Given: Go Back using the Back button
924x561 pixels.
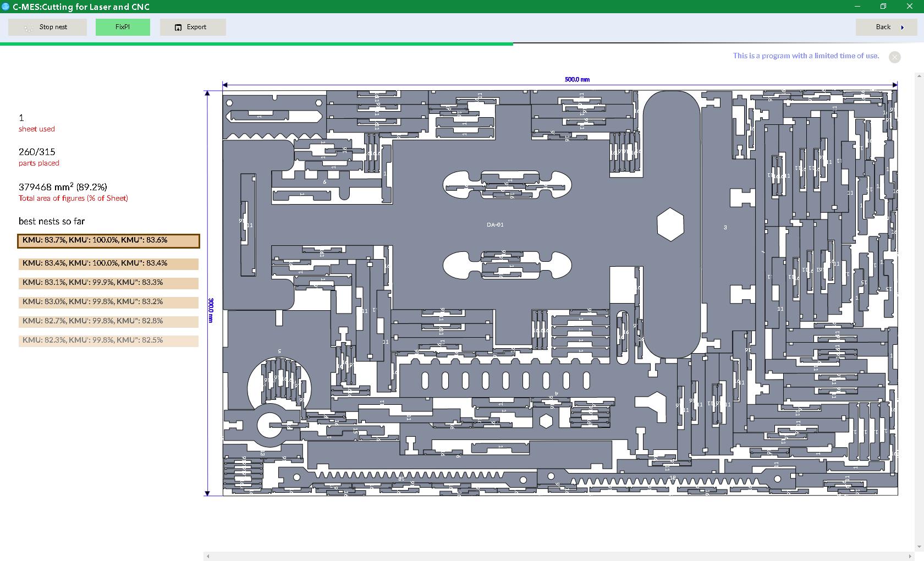Looking at the screenshot, I should point(886,27).
